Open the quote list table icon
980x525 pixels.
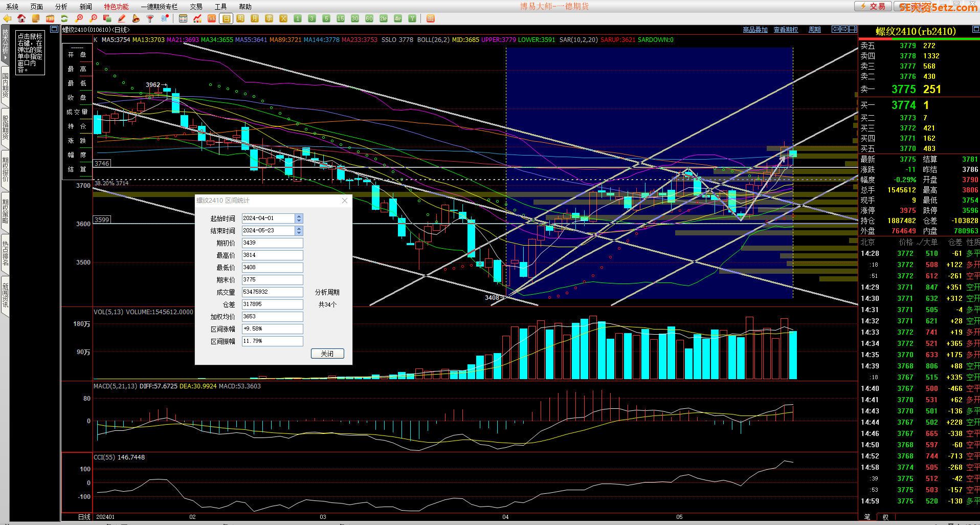coord(183,18)
